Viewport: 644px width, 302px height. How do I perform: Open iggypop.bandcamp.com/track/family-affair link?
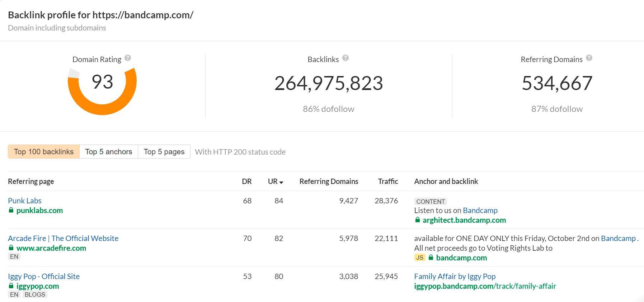point(485,286)
